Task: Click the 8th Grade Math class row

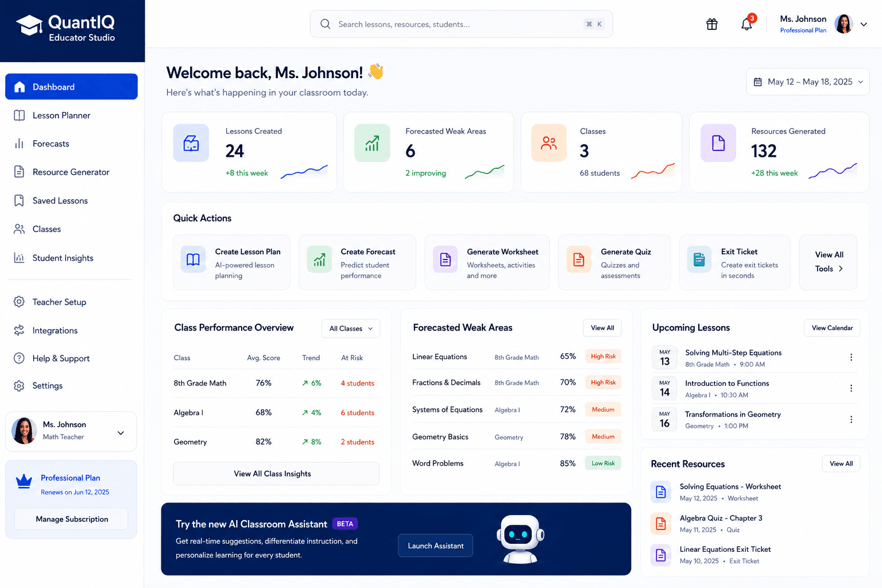Action: click(x=276, y=383)
